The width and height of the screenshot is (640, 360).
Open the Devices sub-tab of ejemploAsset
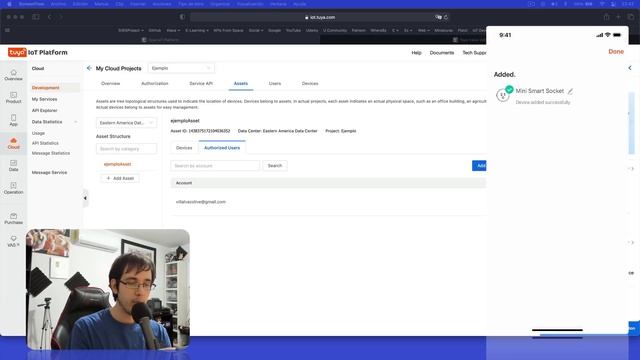184,148
